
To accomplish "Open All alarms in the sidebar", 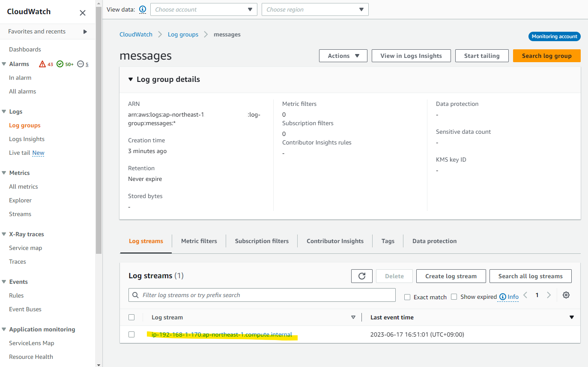I will [x=23, y=91].
